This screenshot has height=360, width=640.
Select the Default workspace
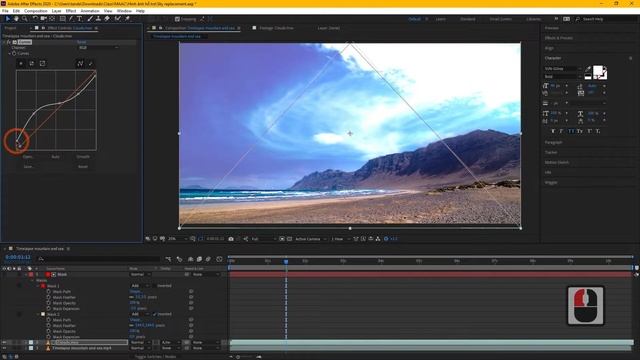[x=414, y=19]
